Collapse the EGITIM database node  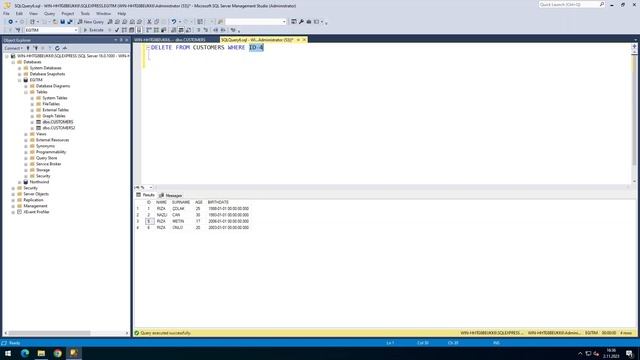tap(20, 80)
